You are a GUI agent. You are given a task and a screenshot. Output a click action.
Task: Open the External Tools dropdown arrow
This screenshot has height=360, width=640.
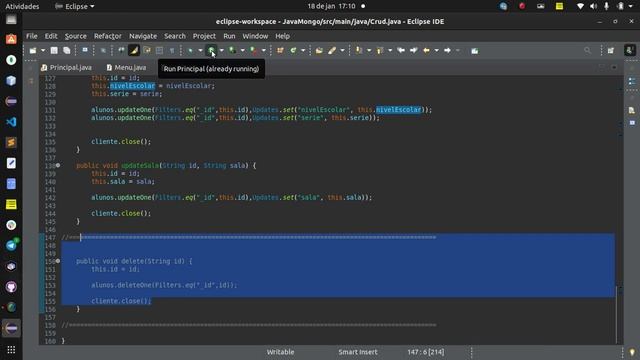pos(264,51)
